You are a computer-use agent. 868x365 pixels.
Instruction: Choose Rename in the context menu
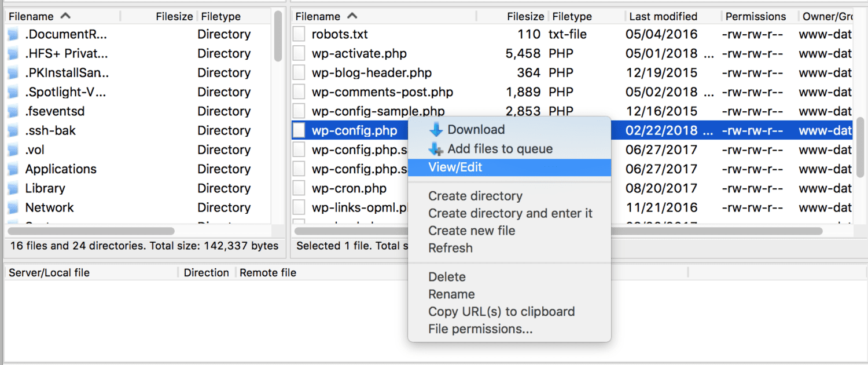[451, 294]
